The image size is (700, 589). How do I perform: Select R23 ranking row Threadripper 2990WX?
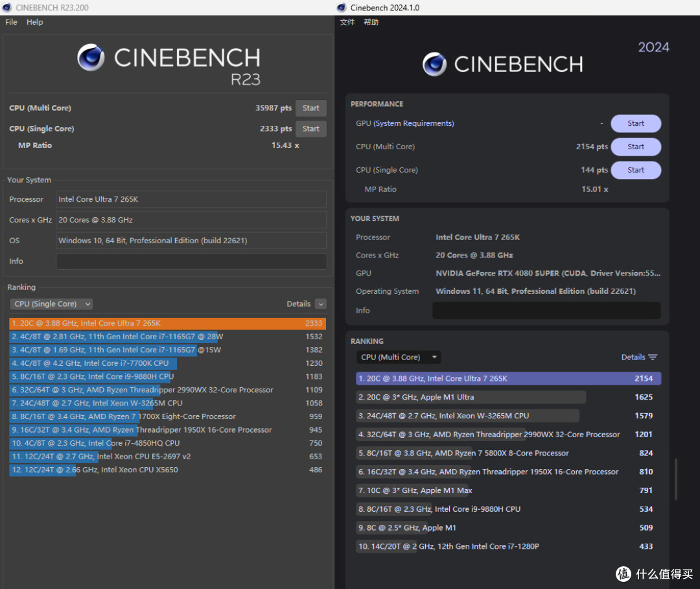tap(167, 390)
